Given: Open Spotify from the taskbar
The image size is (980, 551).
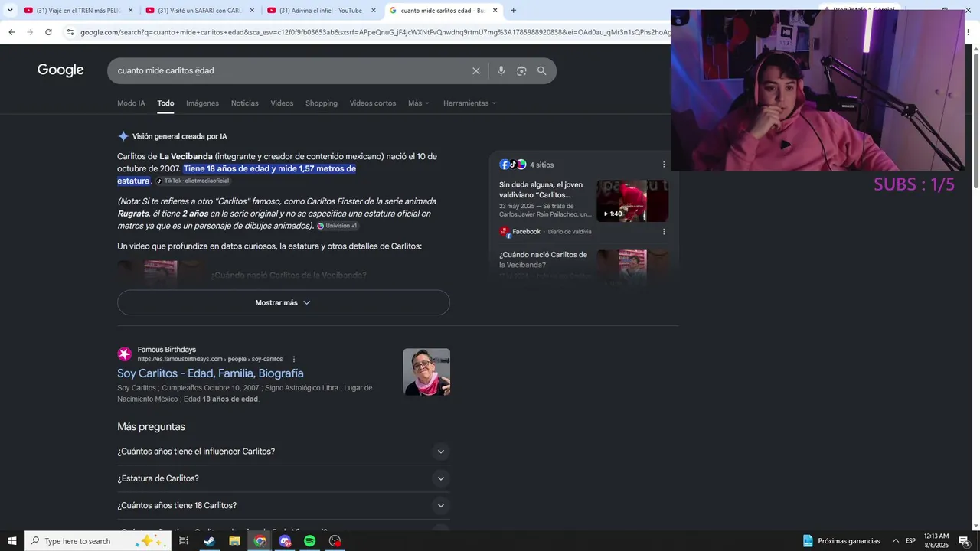Looking at the screenshot, I should (310, 541).
